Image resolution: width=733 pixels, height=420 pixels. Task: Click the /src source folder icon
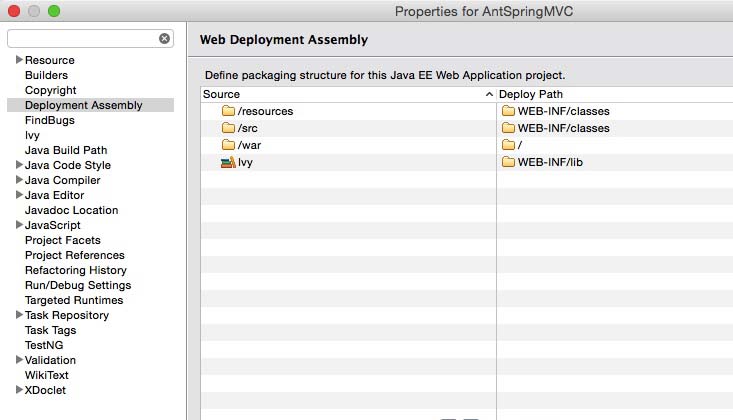[x=228, y=128]
